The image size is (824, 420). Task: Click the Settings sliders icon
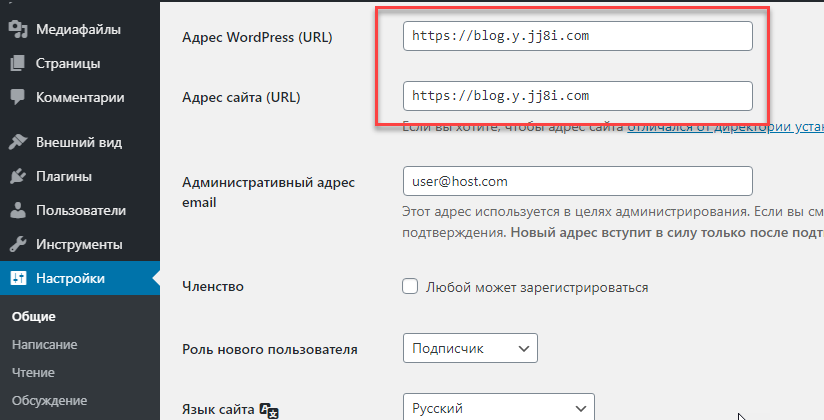point(18,278)
